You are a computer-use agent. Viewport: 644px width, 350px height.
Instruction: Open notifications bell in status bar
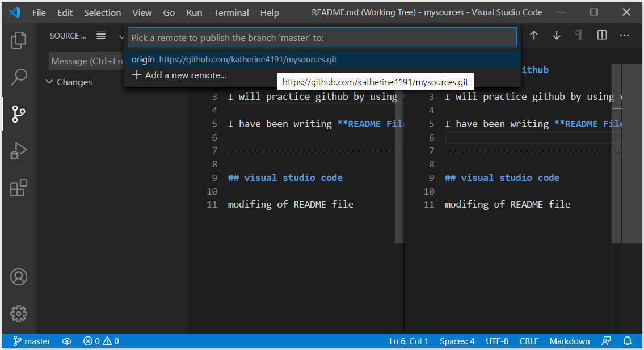[x=628, y=341]
